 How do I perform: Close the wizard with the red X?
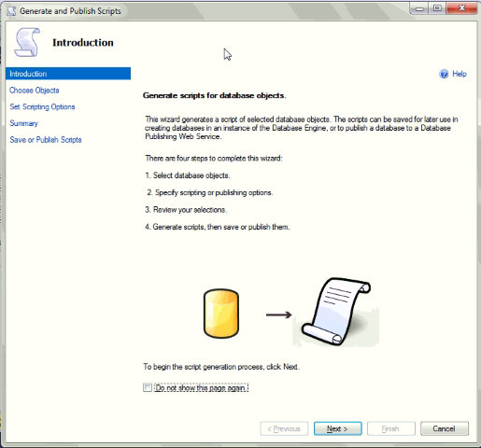click(x=461, y=8)
